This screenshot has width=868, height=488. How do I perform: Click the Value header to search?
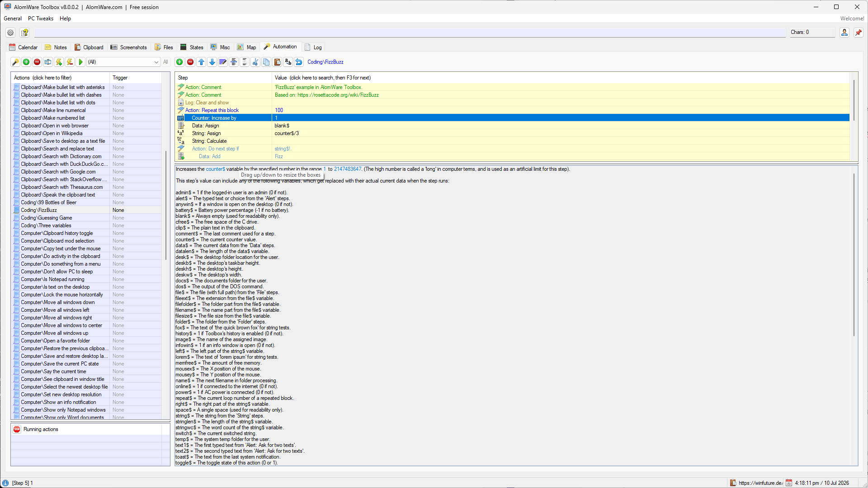tap(561, 78)
